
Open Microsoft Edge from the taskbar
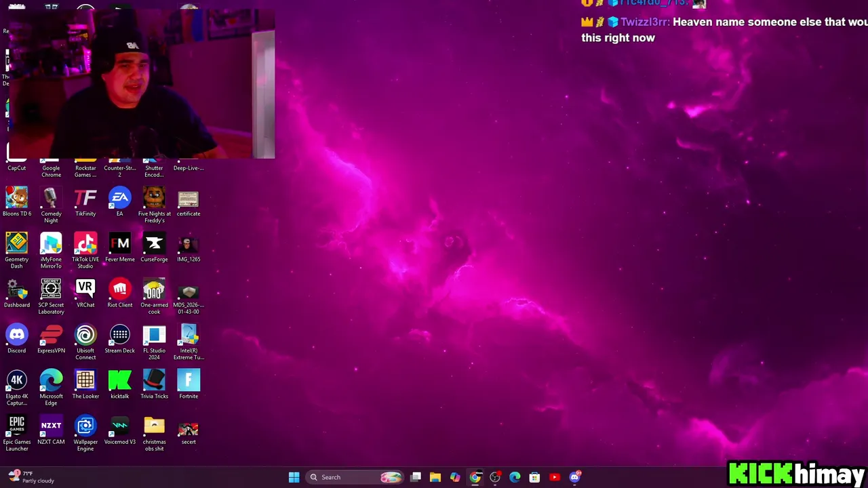coord(515,477)
